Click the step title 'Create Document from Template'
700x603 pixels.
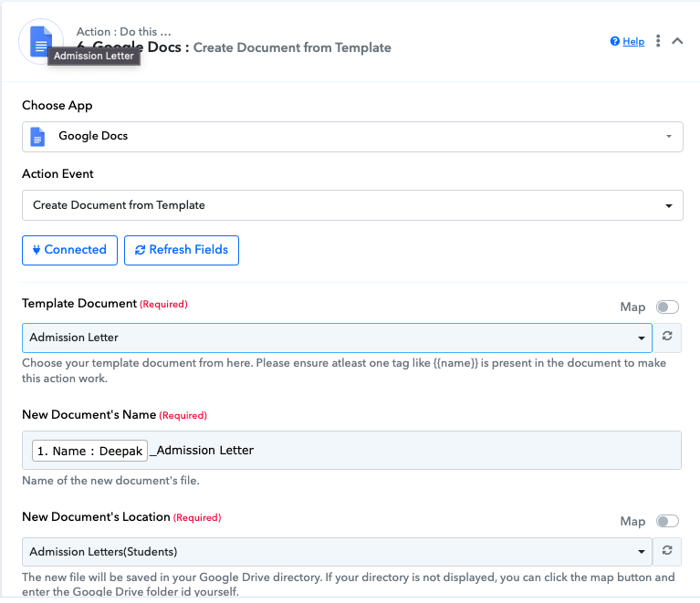tap(292, 47)
